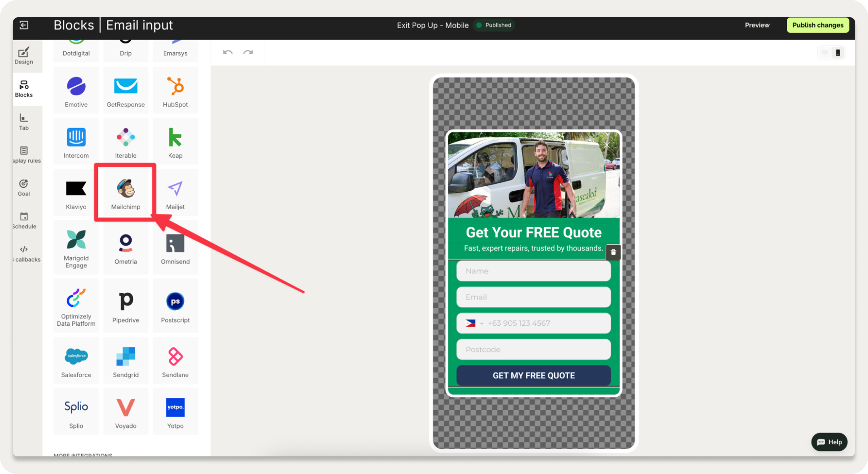This screenshot has height=474, width=868.
Task: Select the Salesforce integration icon
Action: point(76,361)
